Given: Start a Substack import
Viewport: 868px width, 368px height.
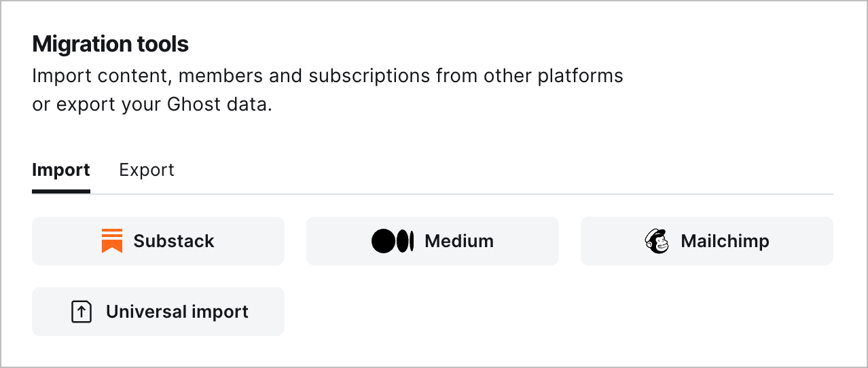Looking at the screenshot, I should pos(158,241).
